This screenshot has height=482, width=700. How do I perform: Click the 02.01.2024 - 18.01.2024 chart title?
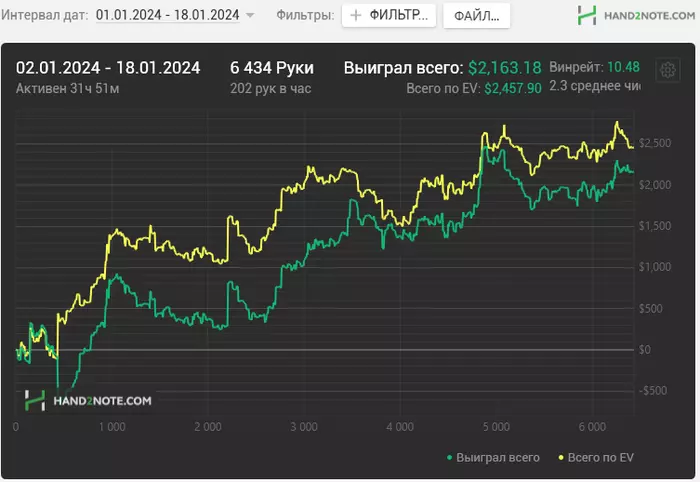coord(108,68)
